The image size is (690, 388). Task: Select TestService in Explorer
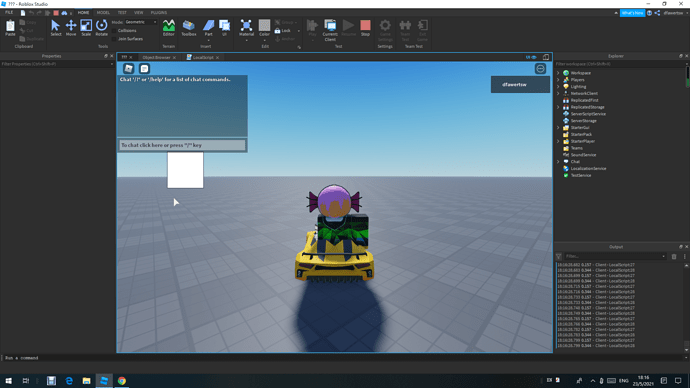pos(580,176)
